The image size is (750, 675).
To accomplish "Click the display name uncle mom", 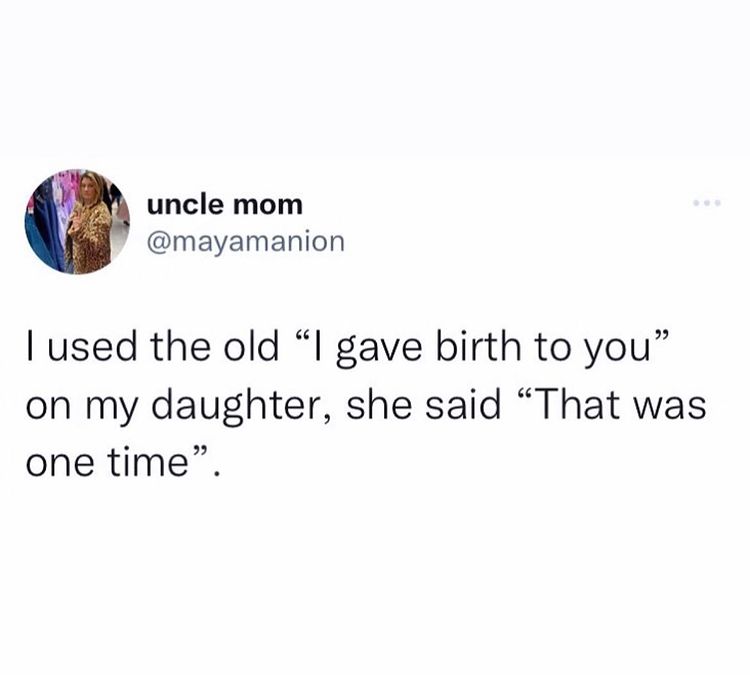I will point(225,205).
